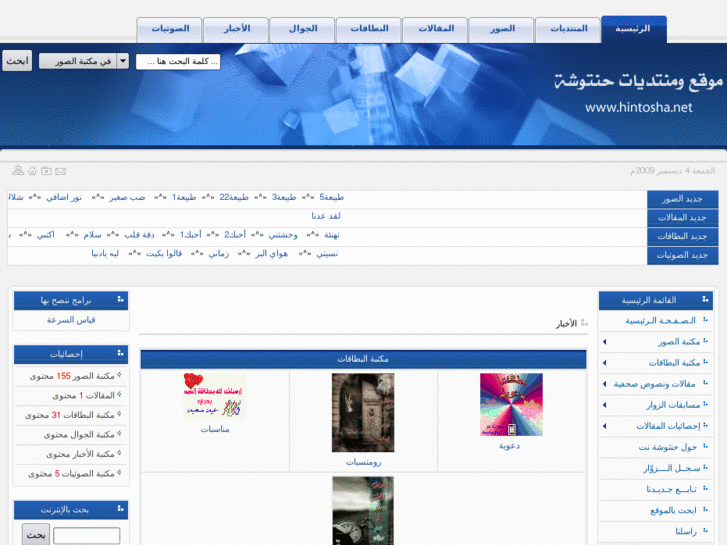Expand the مكتبة الصور menu arrow
The image size is (727, 545).
point(604,342)
